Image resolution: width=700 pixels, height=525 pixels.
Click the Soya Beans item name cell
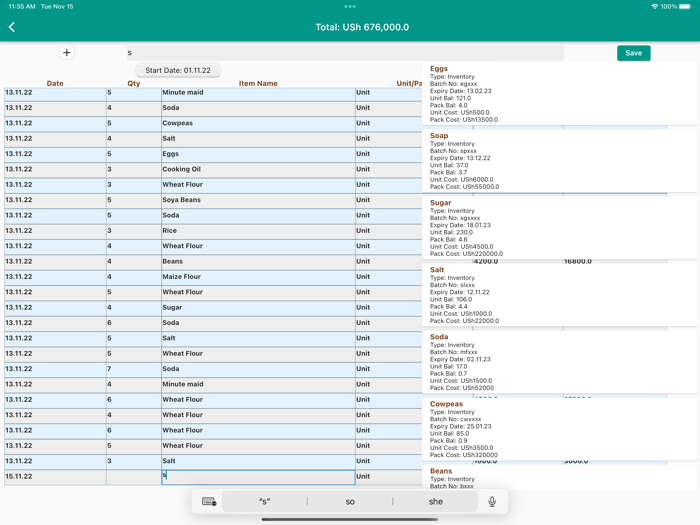[258, 200]
